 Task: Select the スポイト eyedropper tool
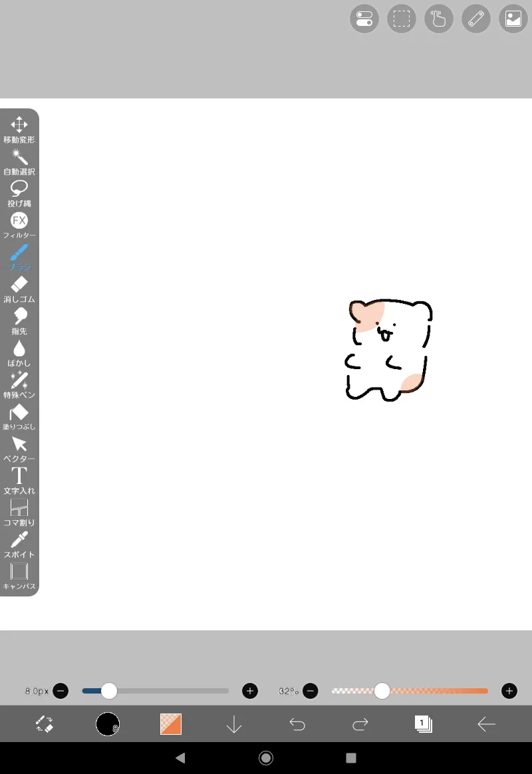(x=19, y=545)
